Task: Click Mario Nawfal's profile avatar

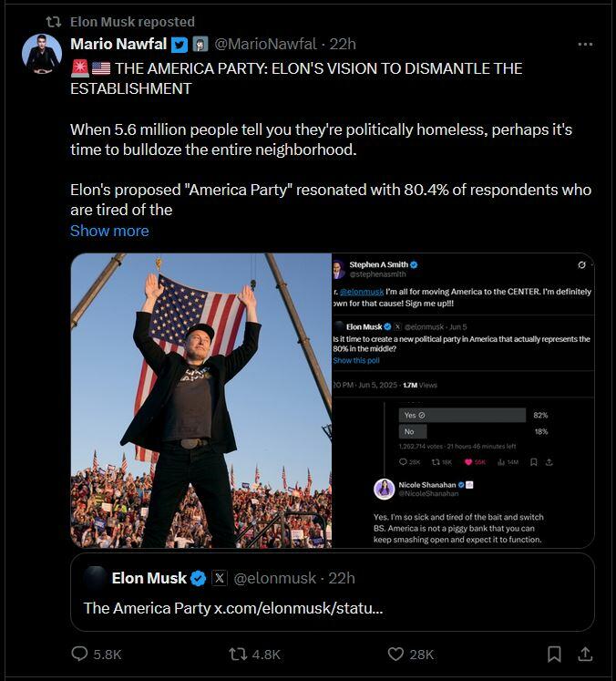Action: coord(42,55)
